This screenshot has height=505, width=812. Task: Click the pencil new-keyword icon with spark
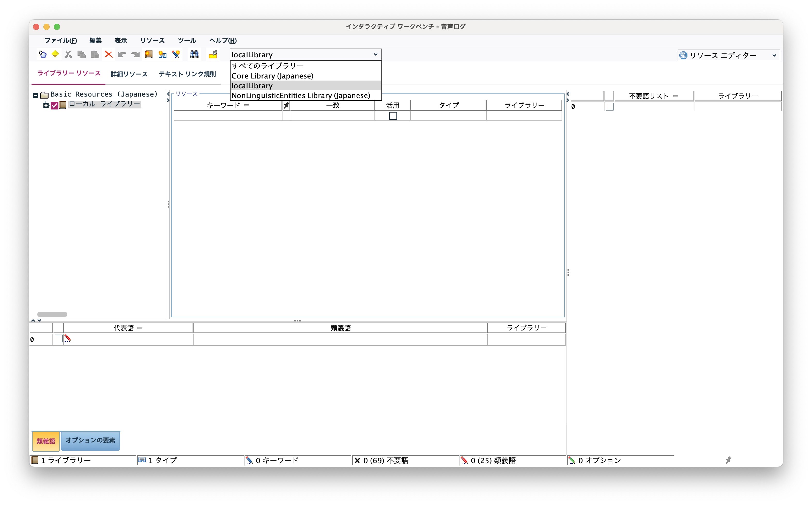pyautogui.click(x=176, y=54)
